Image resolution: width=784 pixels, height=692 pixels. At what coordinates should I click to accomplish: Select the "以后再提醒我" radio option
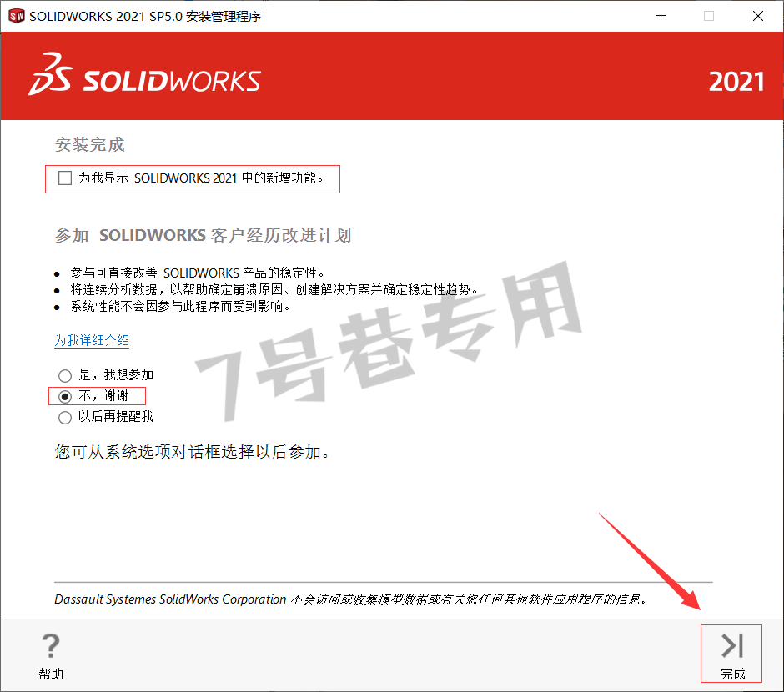65,417
